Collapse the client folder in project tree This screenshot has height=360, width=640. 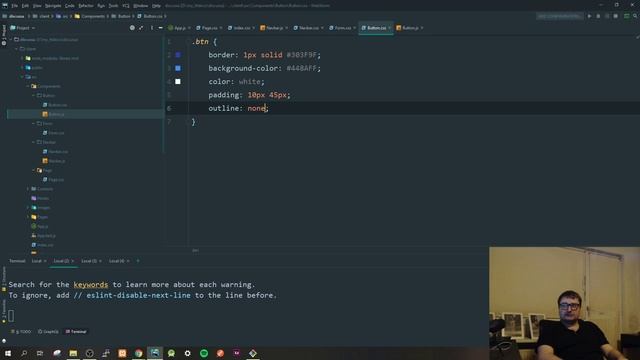(17, 49)
